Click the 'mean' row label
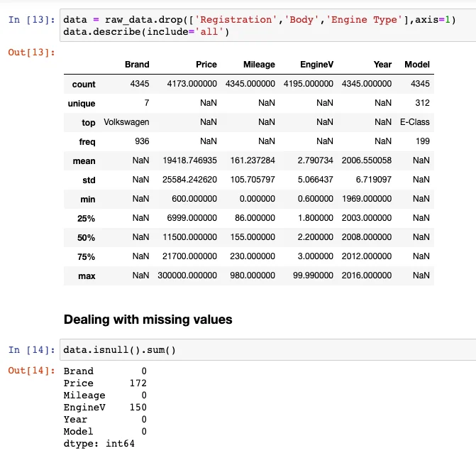 click(84, 161)
